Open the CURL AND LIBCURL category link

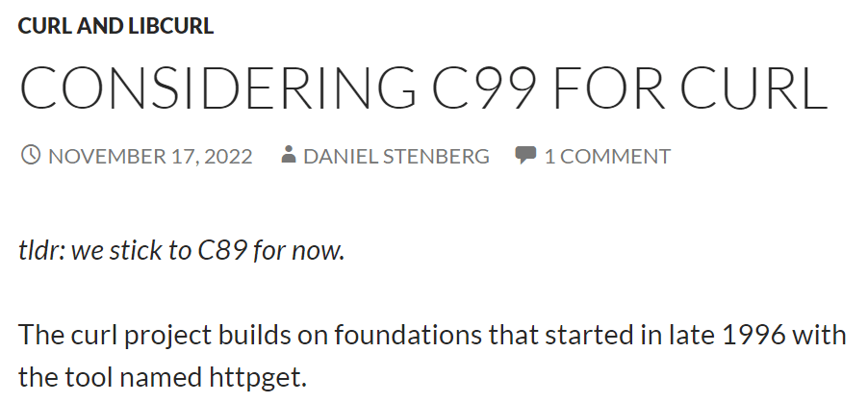115,26
